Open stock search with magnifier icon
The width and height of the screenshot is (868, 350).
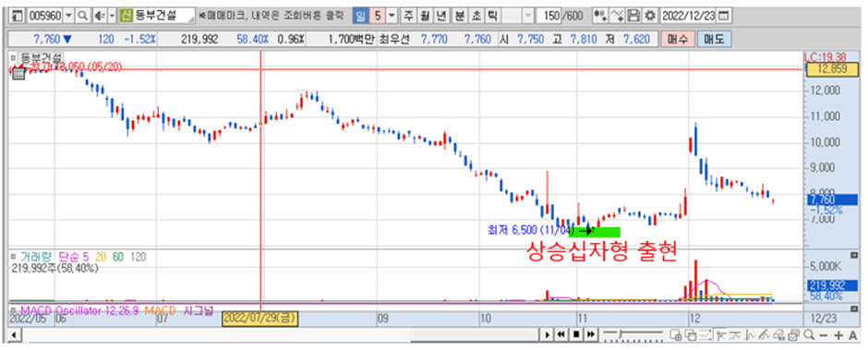pyautogui.click(x=82, y=16)
